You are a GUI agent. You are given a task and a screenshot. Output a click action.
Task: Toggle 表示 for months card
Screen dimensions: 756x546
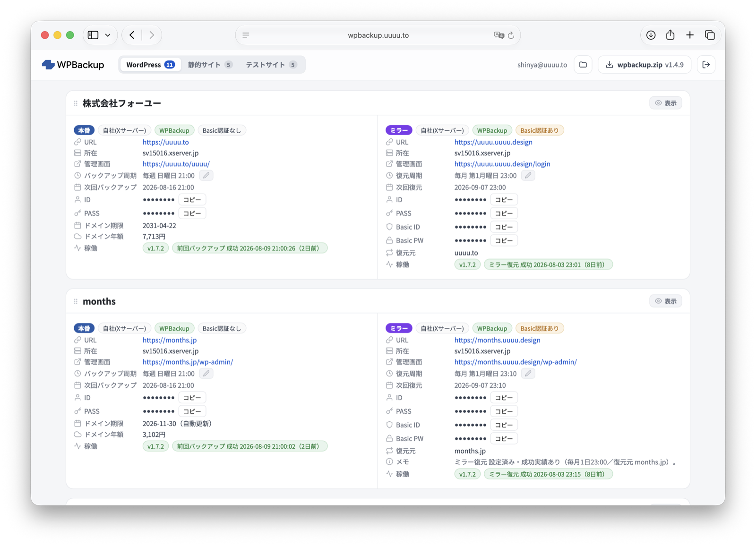tap(666, 301)
